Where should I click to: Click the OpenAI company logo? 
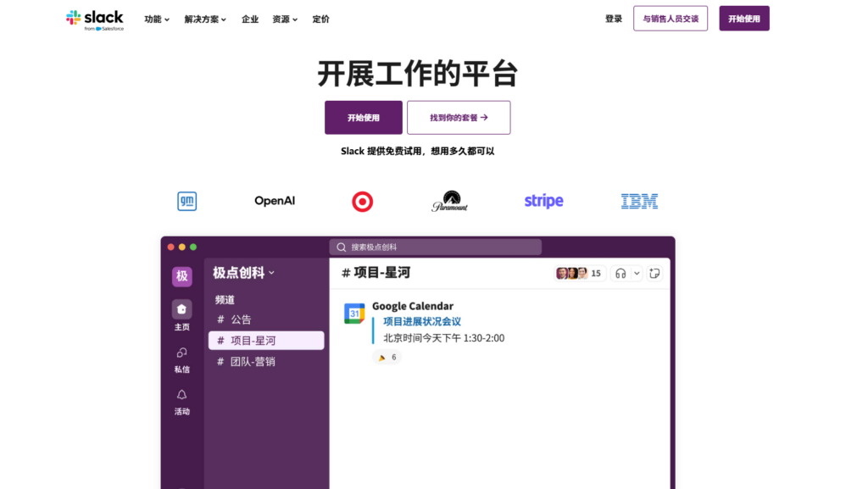point(274,201)
